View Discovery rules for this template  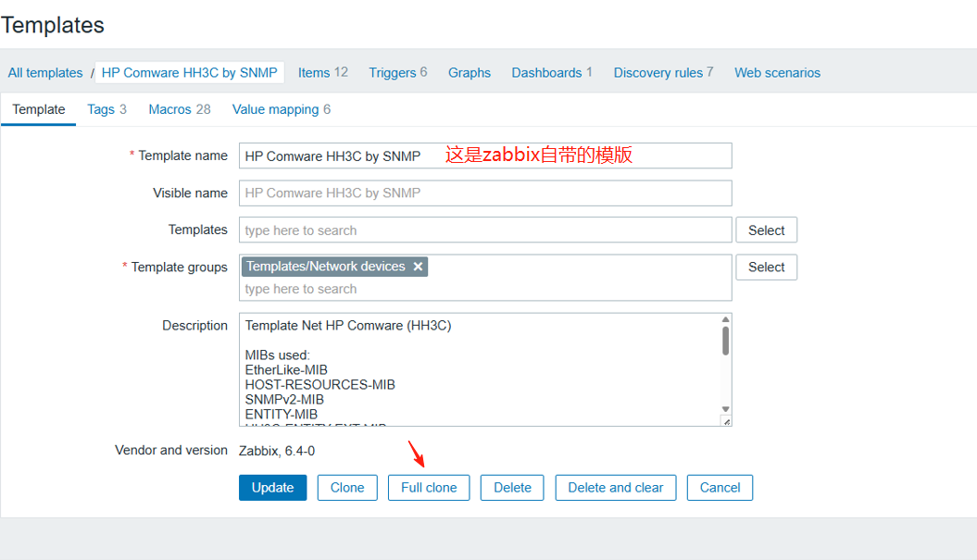(x=658, y=73)
